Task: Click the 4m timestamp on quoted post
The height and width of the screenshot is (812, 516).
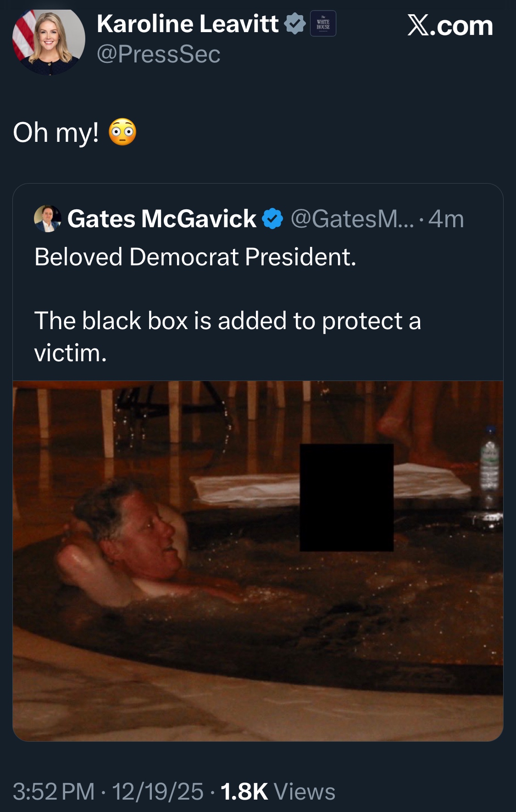Action: coord(446,219)
